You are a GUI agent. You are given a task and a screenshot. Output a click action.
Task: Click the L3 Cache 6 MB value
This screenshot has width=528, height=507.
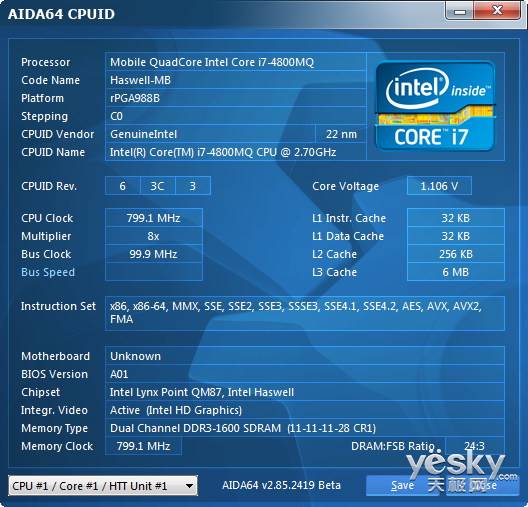point(456,272)
